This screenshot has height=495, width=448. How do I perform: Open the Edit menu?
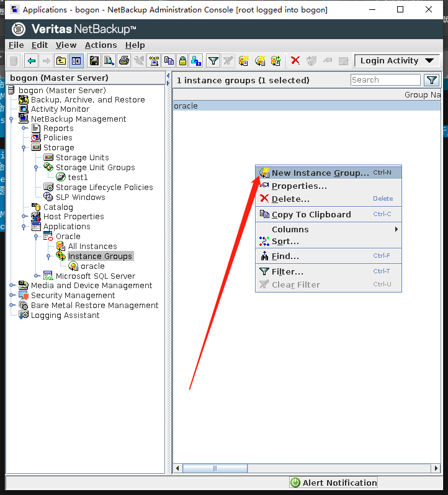tap(40, 45)
